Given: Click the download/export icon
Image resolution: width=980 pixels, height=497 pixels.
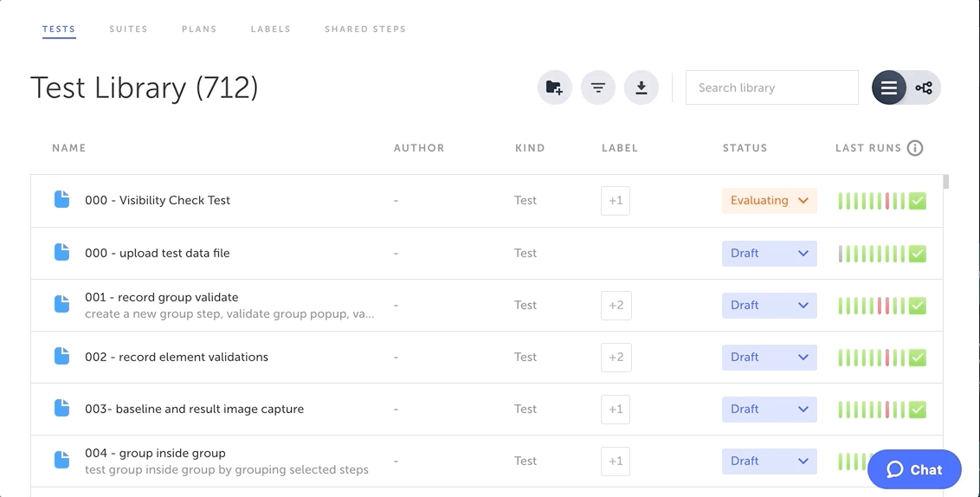Looking at the screenshot, I should tap(641, 87).
